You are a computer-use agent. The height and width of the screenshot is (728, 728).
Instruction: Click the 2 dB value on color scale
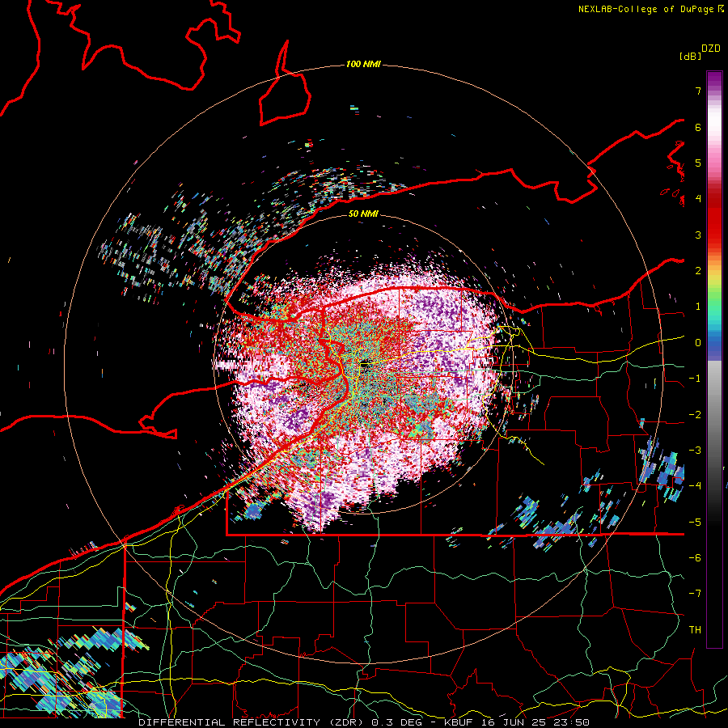[698, 271]
